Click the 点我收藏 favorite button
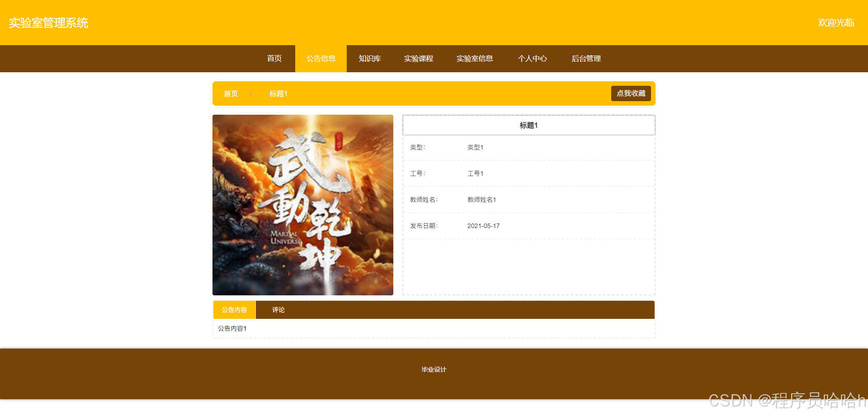868x415 pixels. tap(631, 93)
